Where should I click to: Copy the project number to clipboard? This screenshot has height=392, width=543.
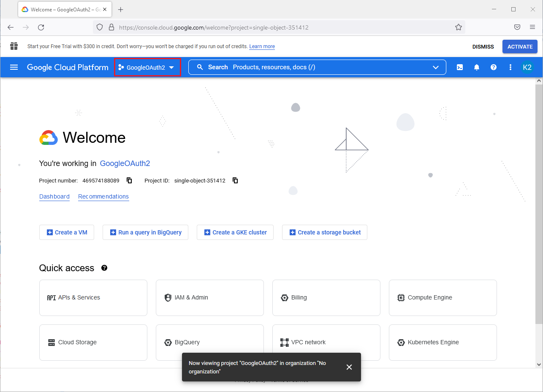[129, 180]
